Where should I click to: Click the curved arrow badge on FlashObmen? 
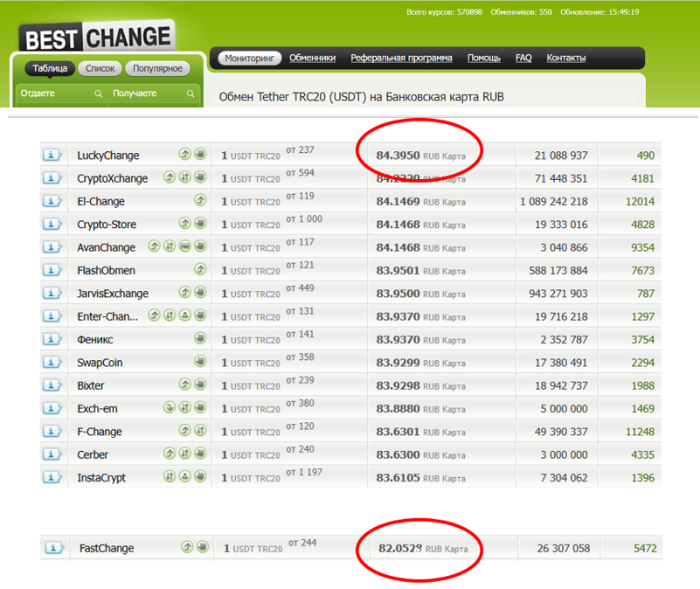click(200, 269)
